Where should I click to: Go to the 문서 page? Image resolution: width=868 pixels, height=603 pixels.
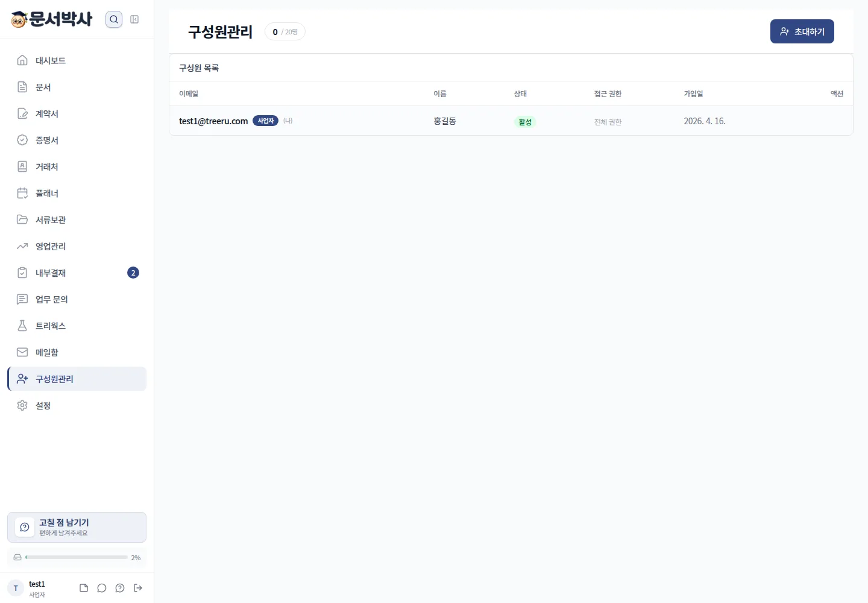coord(77,87)
